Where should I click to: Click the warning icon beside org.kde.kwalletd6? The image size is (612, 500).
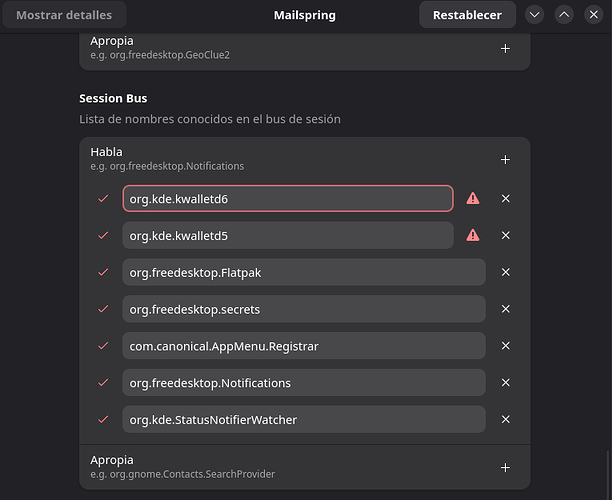tap(473, 199)
